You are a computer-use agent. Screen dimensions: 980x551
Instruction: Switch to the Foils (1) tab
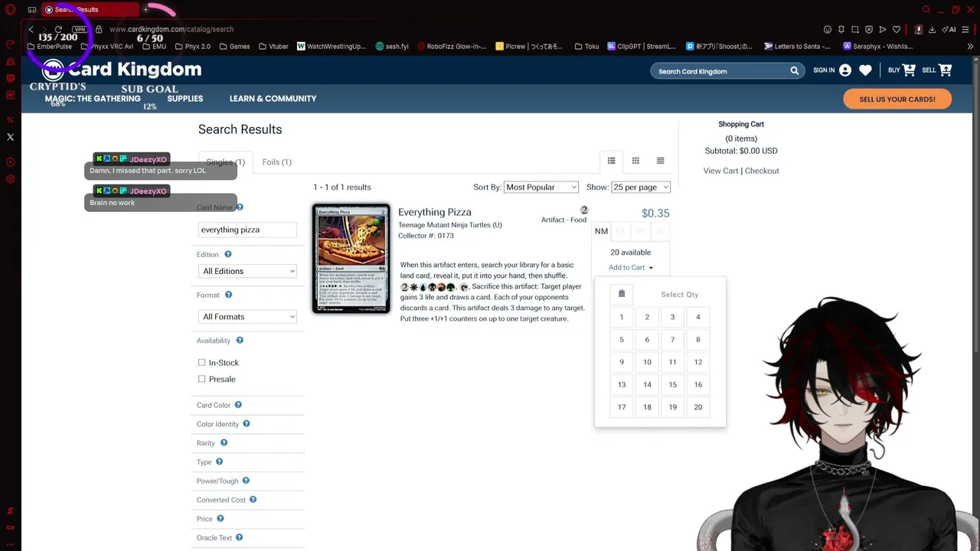tap(276, 162)
